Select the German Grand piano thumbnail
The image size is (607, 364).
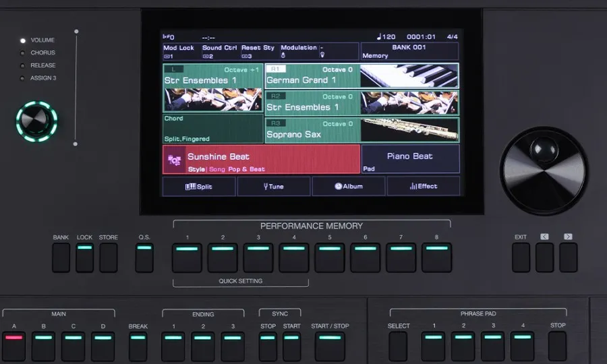pyautogui.click(x=409, y=75)
